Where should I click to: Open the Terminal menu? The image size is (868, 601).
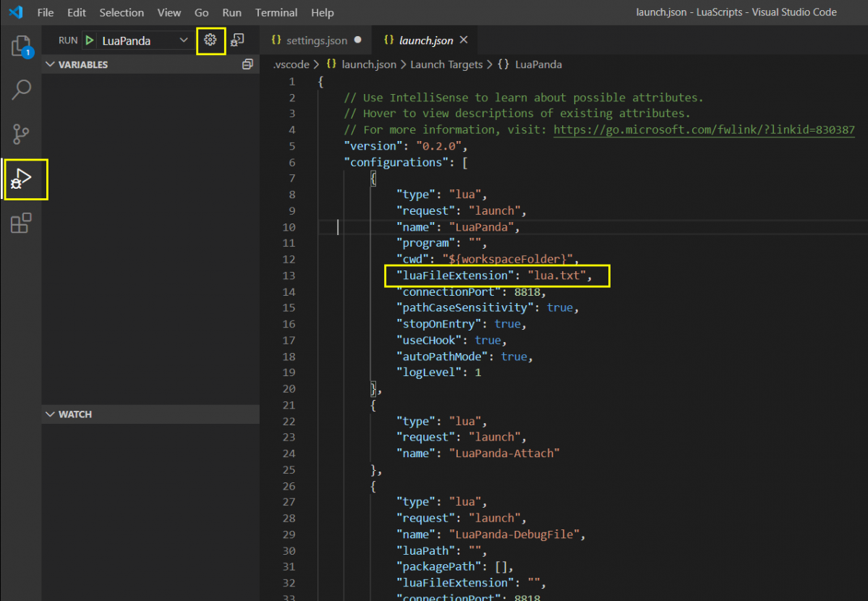pyautogui.click(x=276, y=12)
